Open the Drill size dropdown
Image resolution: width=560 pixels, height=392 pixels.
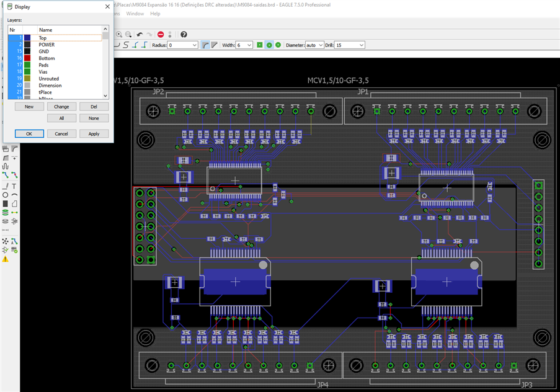(x=361, y=45)
